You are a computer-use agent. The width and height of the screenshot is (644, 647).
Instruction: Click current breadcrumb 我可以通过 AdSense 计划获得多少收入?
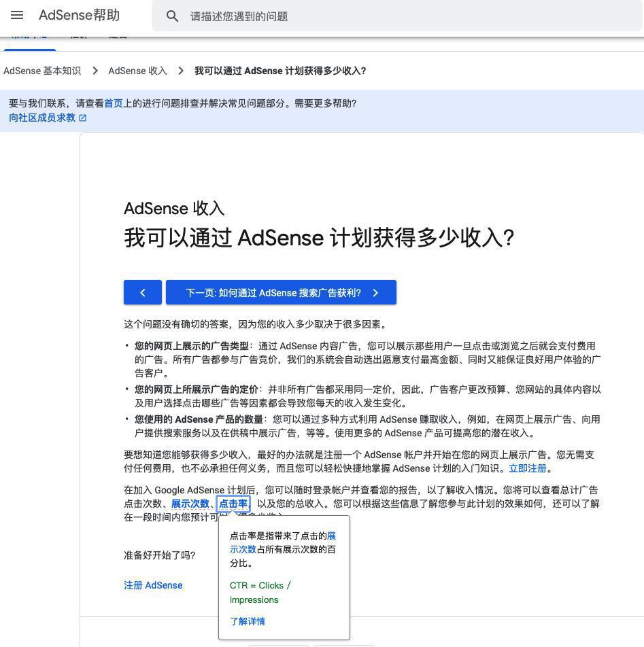[280, 71]
